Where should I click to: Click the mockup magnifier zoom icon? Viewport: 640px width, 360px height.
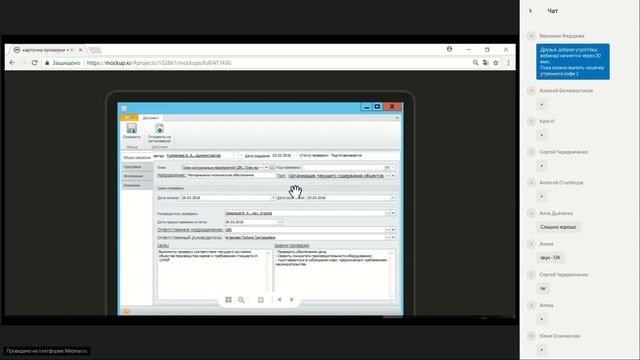tap(241, 300)
